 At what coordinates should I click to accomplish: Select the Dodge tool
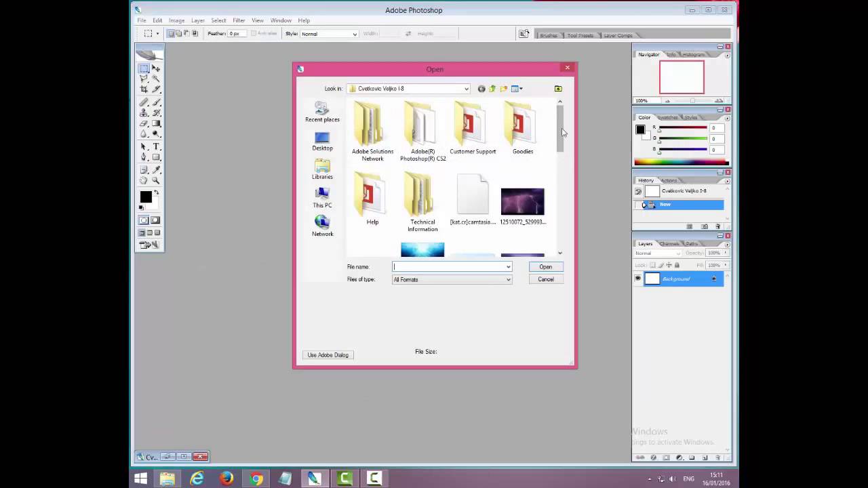pyautogui.click(x=156, y=134)
